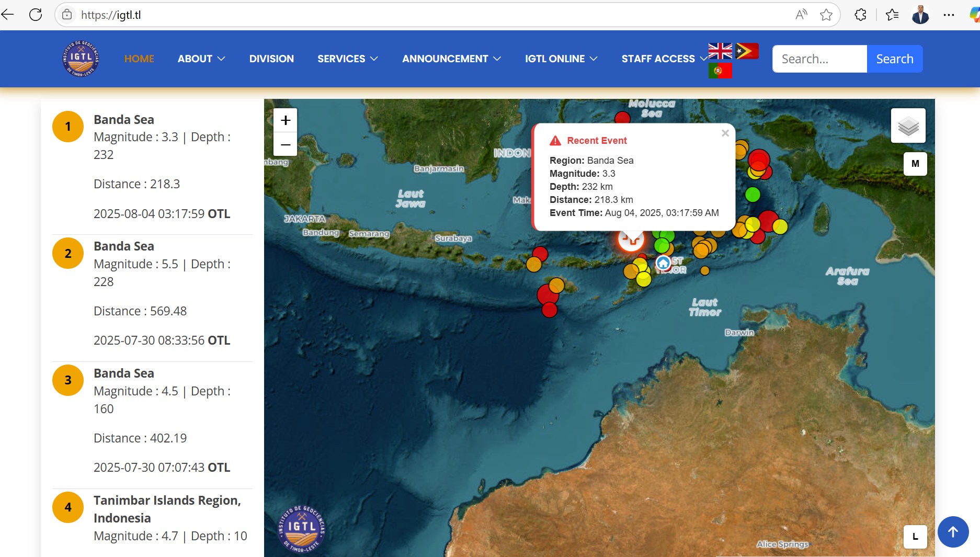This screenshot has width=980, height=557.
Task: Go to the DIVISION page
Action: (271, 59)
